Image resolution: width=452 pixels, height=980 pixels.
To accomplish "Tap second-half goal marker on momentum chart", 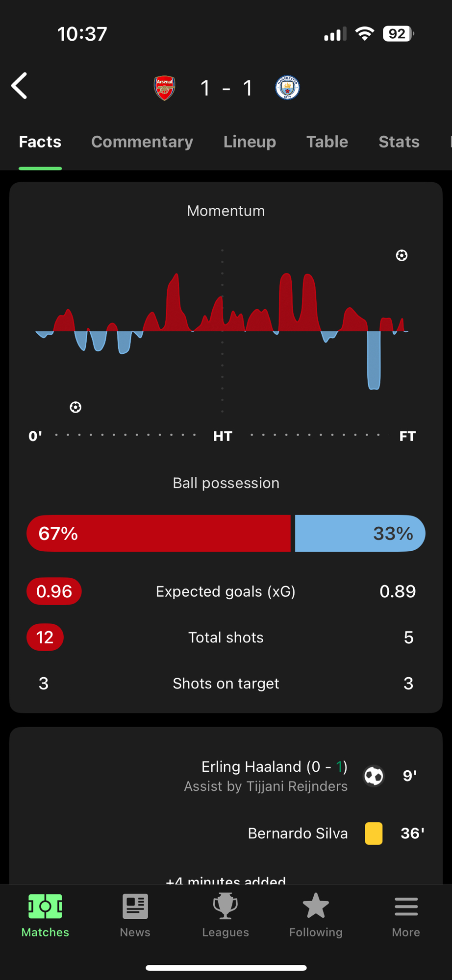I will tap(402, 255).
